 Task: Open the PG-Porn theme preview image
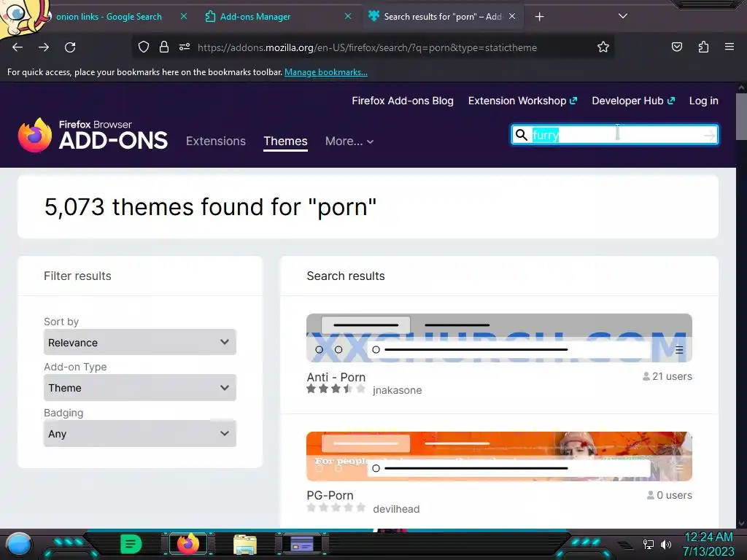click(x=499, y=456)
